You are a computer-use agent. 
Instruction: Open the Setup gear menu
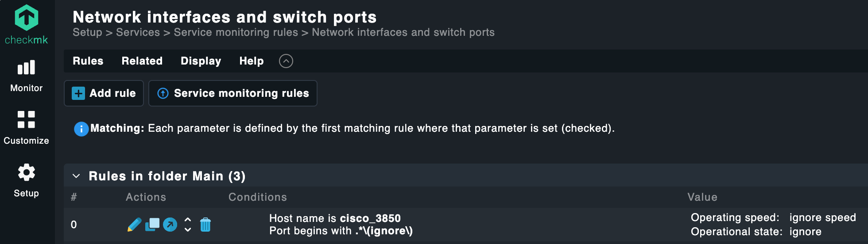[26, 180]
